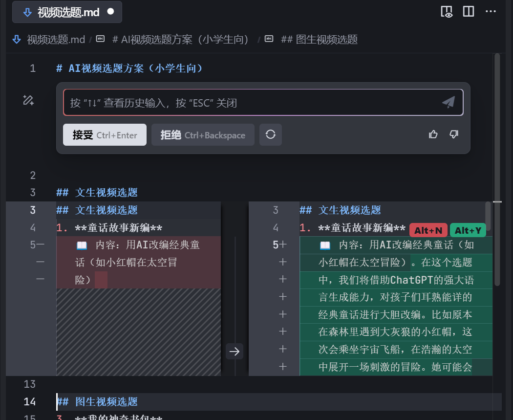Viewport: 513px width, 420px height.
Task: Click the added line '次会乘坐宇宙飞船，在浩瀚的太空'
Action: tap(395, 349)
